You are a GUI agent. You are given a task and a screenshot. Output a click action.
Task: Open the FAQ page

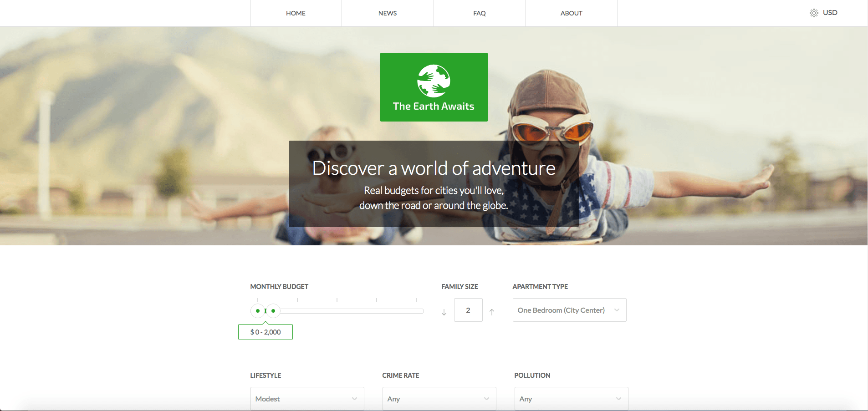point(480,13)
